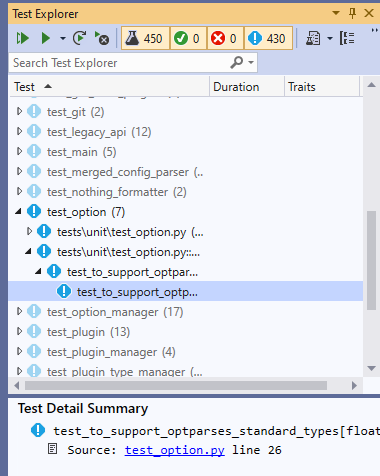Toggle the failed tests filter (0)
380x476 pixels.
pos(225,38)
